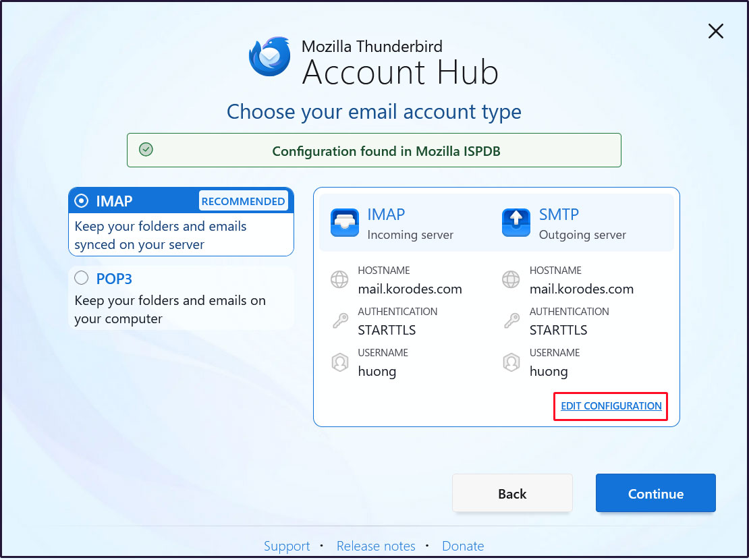The height and width of the screenshot is (560, 749).
Task: Click the 'Incoming server' label
Action: 410,235
